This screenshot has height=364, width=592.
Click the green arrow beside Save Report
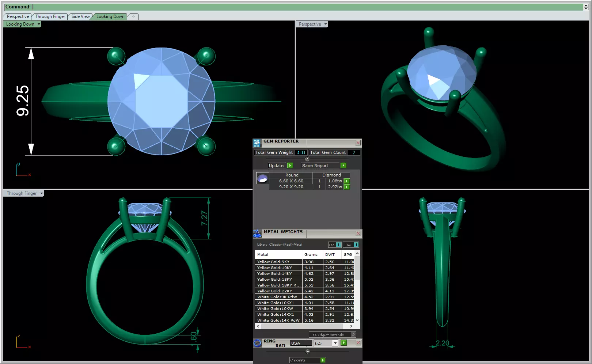[344, 166]
